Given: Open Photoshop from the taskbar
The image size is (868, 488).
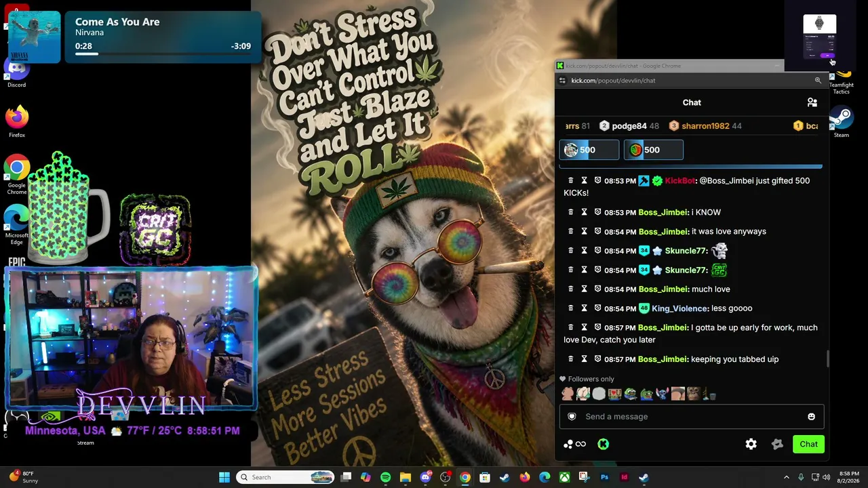Looking at the screenshot, I should coord(604,477).
